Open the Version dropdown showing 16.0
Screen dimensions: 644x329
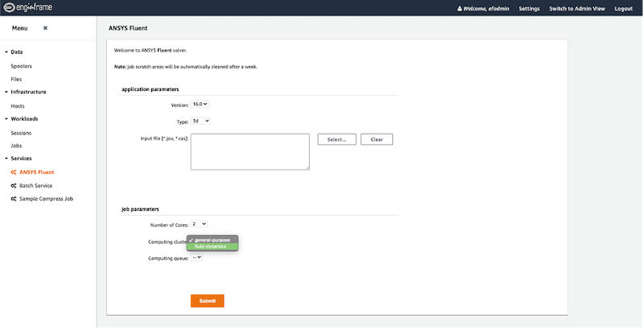coord(200,105)
